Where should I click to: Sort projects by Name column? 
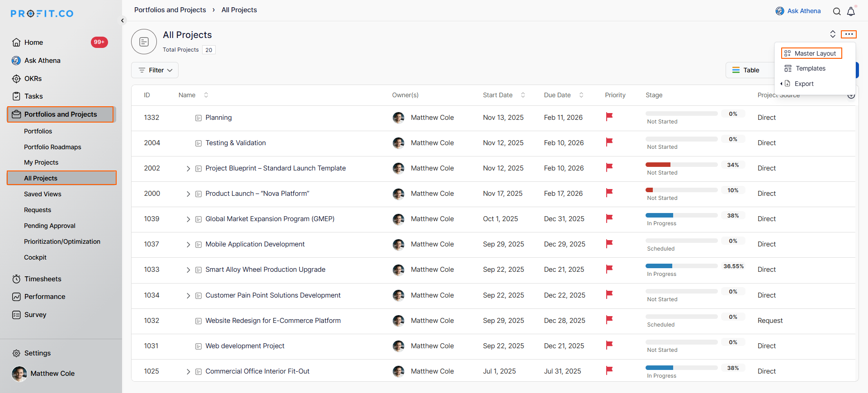click(206, 95)
